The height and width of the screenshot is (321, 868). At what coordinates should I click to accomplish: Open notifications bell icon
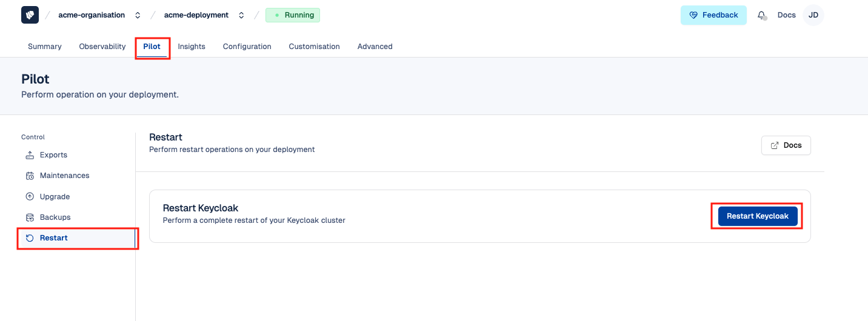point(762,16)
